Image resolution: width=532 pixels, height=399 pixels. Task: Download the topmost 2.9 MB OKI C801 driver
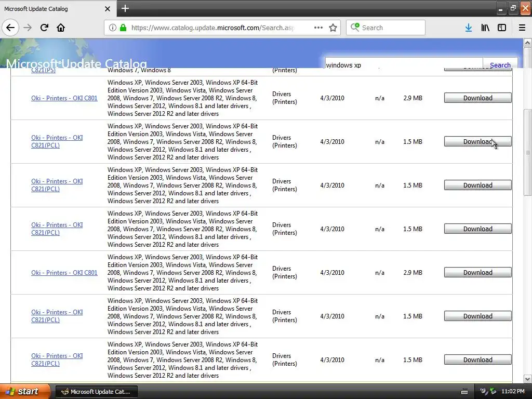(x=478, y=98)
